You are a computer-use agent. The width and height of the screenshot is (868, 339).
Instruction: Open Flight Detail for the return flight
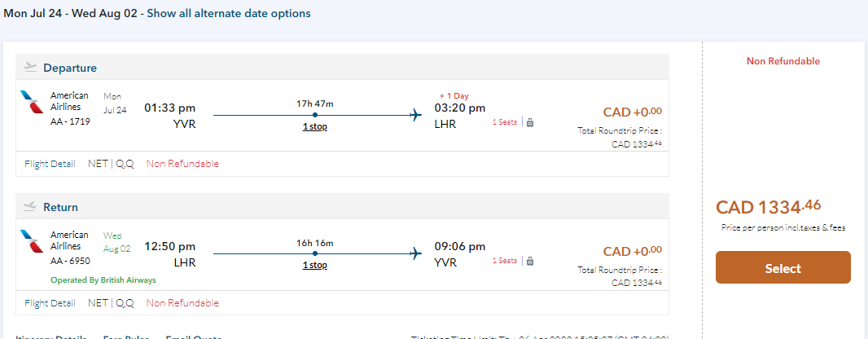(x=51, y=303)
